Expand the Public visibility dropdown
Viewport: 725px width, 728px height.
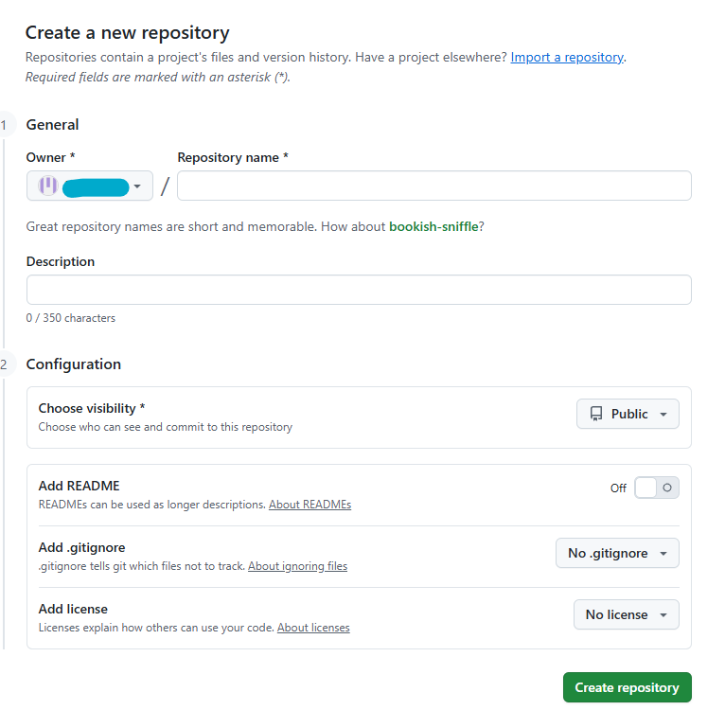coord(628,414)
